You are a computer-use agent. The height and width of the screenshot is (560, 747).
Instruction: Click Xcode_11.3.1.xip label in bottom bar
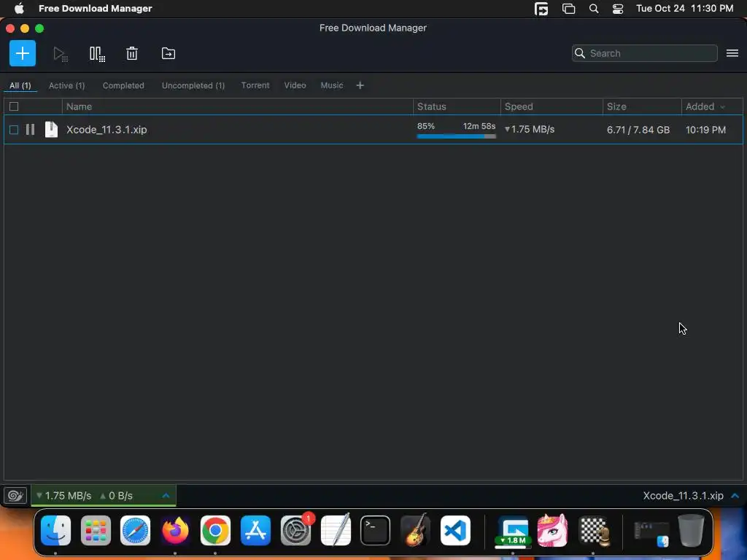pyautogui.click(x=683, y=496)
